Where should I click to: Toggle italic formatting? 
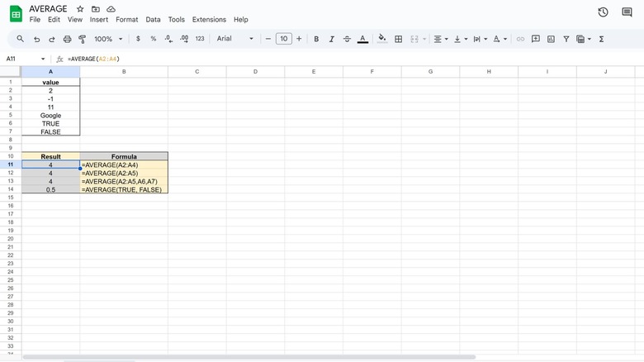pos(331,39)
